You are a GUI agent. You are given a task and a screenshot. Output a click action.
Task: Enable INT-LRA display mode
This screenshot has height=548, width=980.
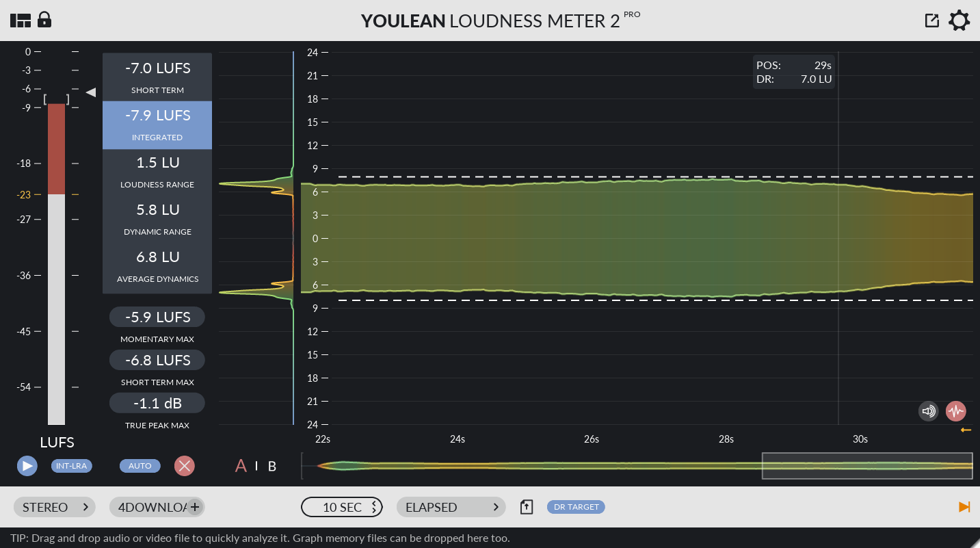coord(71,466)
